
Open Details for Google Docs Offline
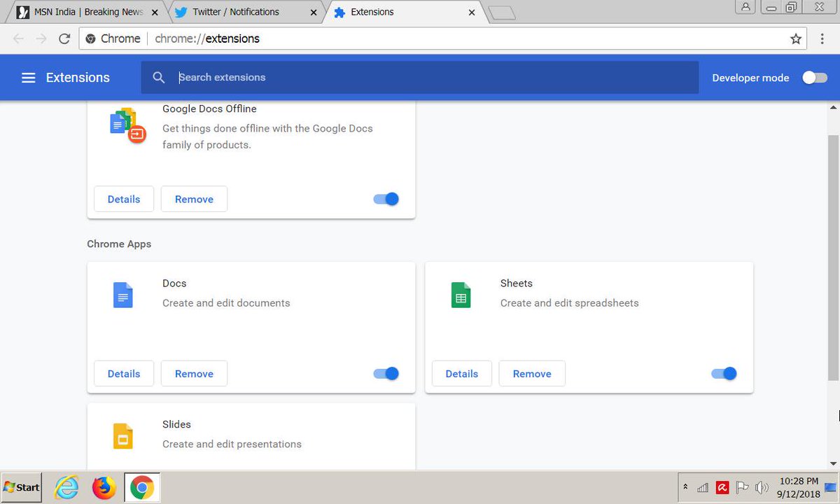[124, 199]
